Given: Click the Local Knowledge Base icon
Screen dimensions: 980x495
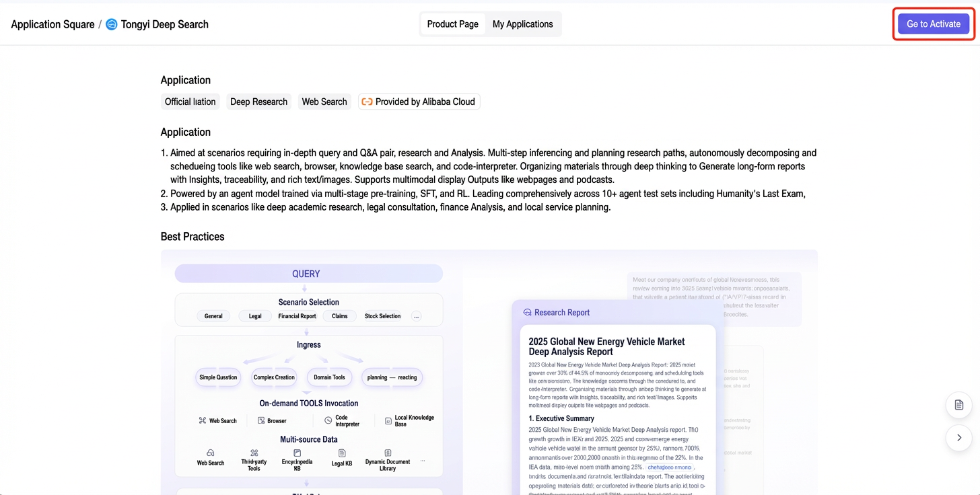Looking at the screenshot, I should click(388, 421).
